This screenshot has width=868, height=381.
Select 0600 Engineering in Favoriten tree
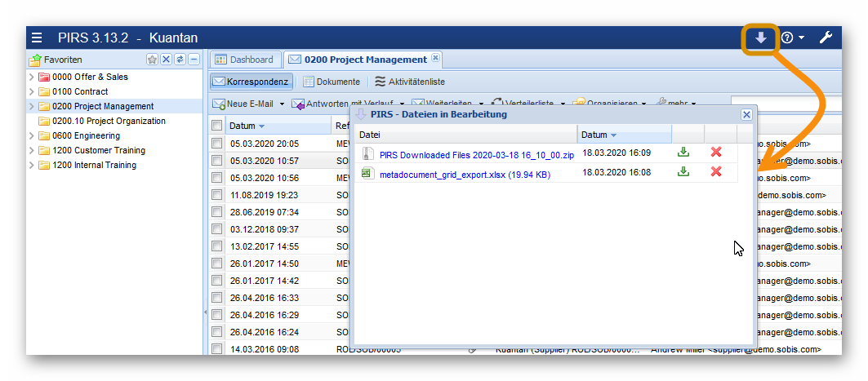pos(86,135)
